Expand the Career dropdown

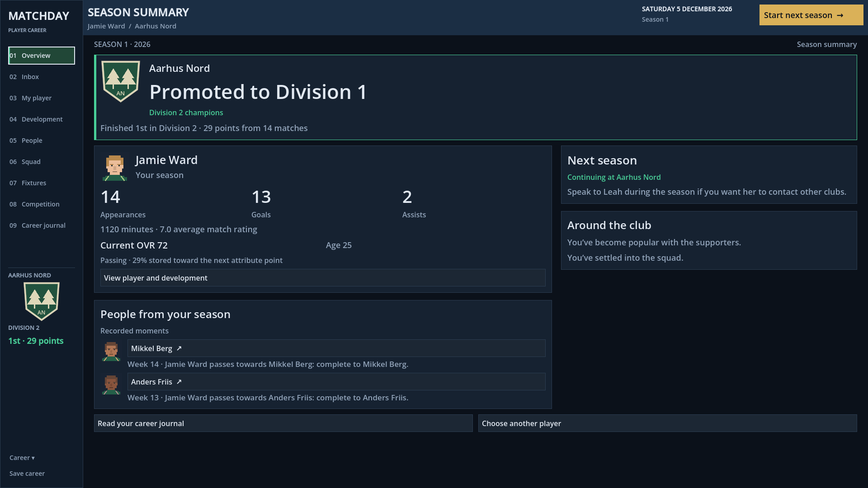[x=22, y=458]
